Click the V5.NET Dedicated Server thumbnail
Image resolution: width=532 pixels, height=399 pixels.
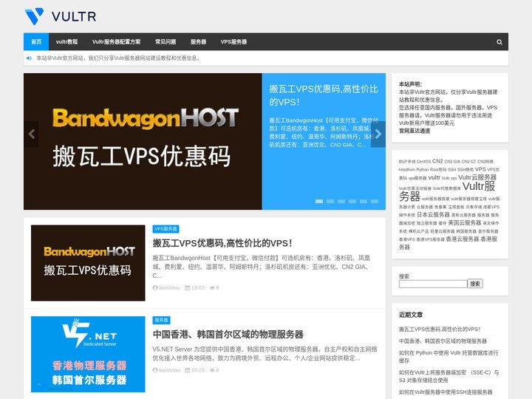click(x=88, y=354)
